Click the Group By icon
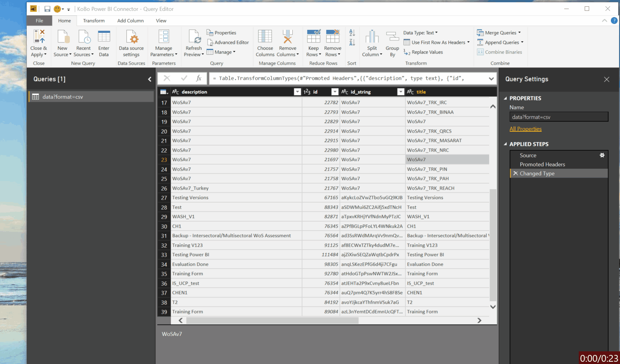620x364 pixels. point(392,37)
